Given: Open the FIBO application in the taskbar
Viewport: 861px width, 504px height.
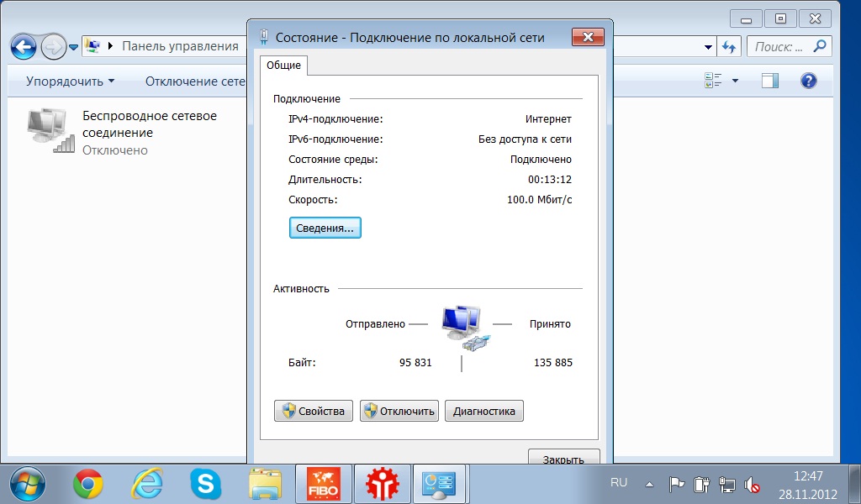Looking at the screenshot, I should pyautogui.click(x=324, y=484).
